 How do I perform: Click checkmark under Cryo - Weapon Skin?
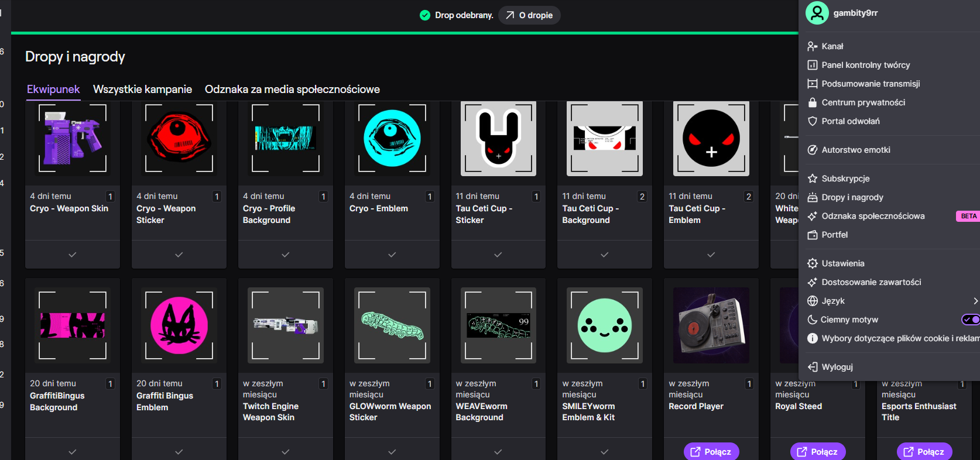(73, 255)
